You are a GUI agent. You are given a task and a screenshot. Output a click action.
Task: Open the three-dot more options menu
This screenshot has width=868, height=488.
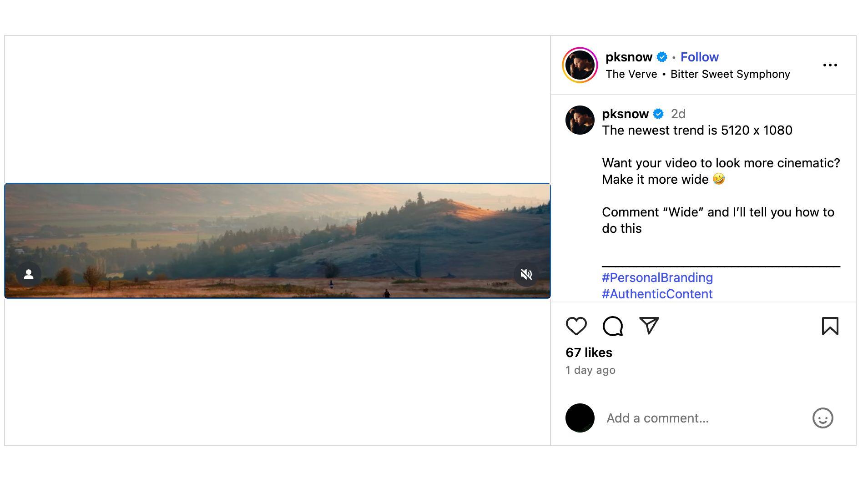(830, 65)
